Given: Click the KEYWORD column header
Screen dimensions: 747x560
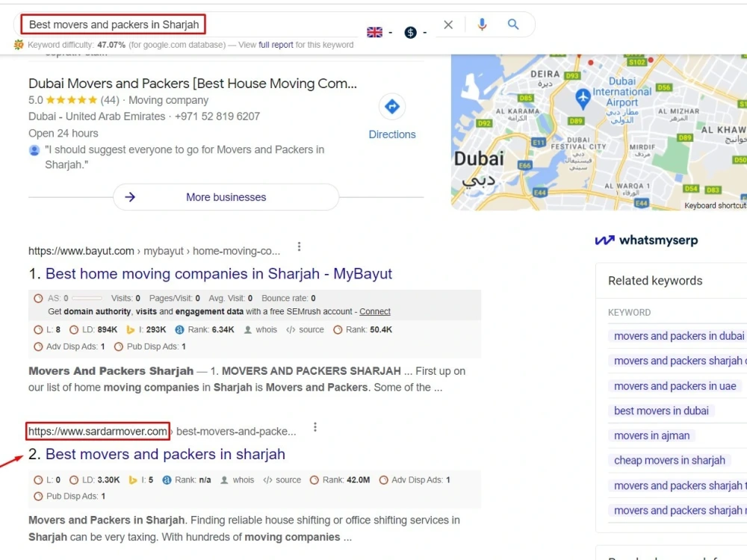Looking at the screenshot, I should pyautogui.click(x=629, y=312).
